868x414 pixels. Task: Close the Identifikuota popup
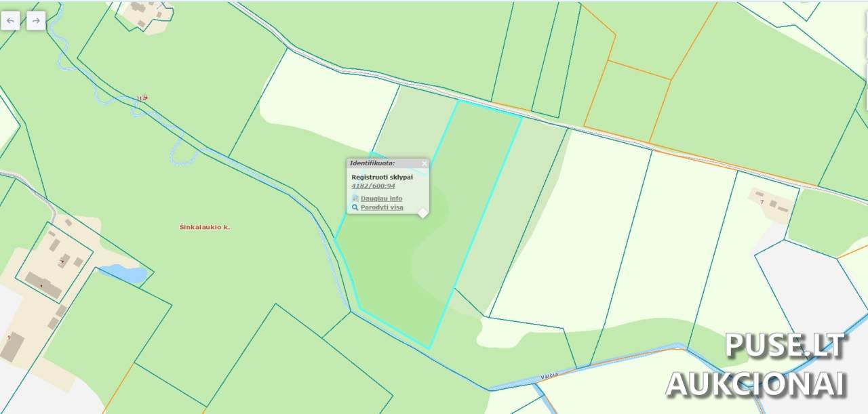[x=425, y=163]
